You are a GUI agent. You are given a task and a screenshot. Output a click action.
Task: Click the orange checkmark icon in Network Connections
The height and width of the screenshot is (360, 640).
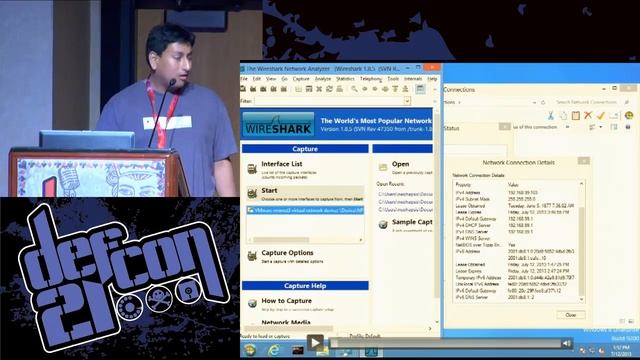coord(600,116)
